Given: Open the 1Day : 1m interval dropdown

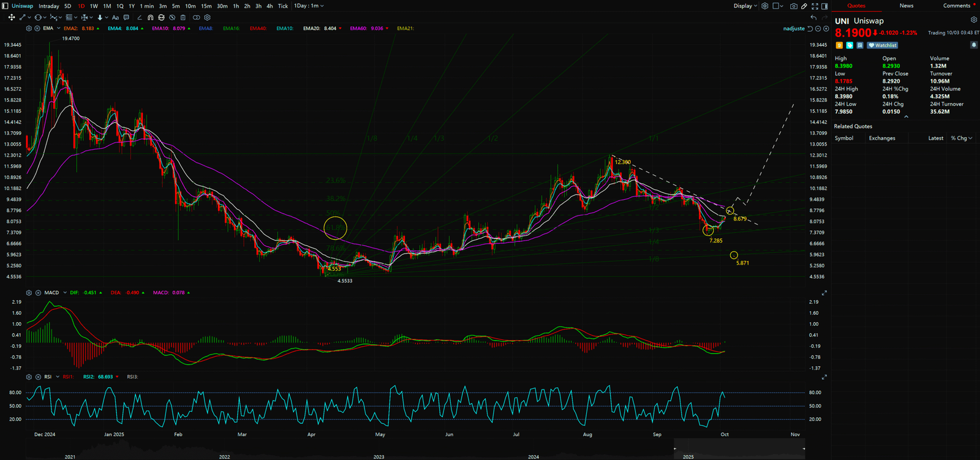Looking at the screenshot, I should pyautogui.click(x=309, y=6).
